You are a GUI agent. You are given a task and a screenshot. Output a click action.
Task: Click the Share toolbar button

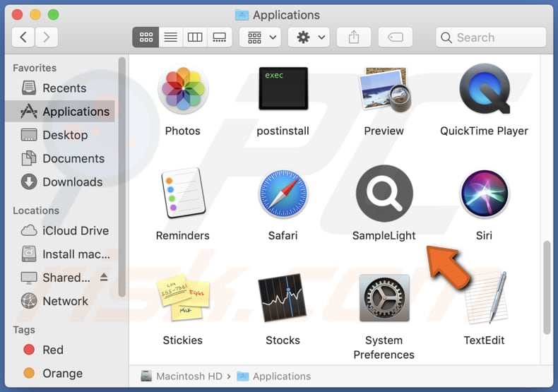point(354,37)
